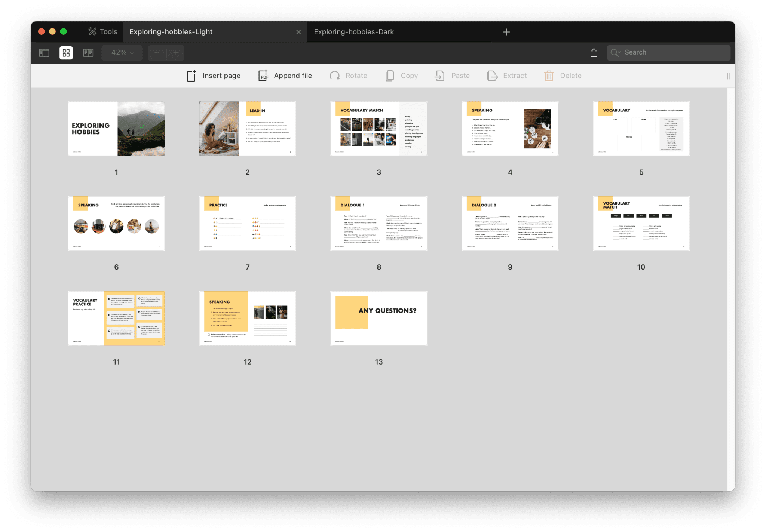Switch to grid thumbnails view
766x532 pixels.
[x=66, y=53]
